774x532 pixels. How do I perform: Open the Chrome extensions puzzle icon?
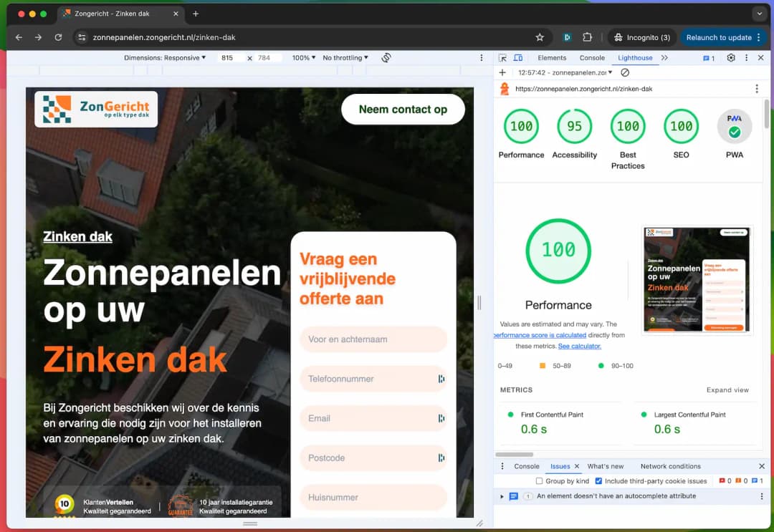coord(588,37)
